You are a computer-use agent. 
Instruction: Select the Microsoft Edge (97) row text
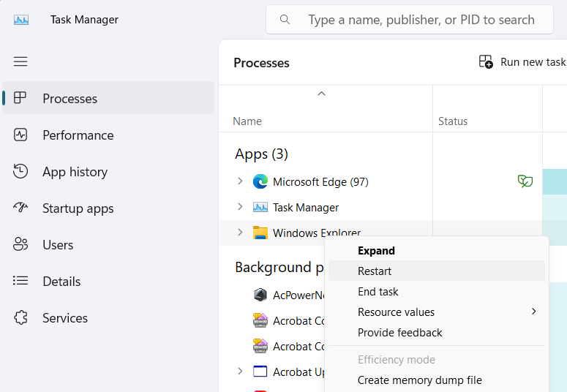pos(320,182)
